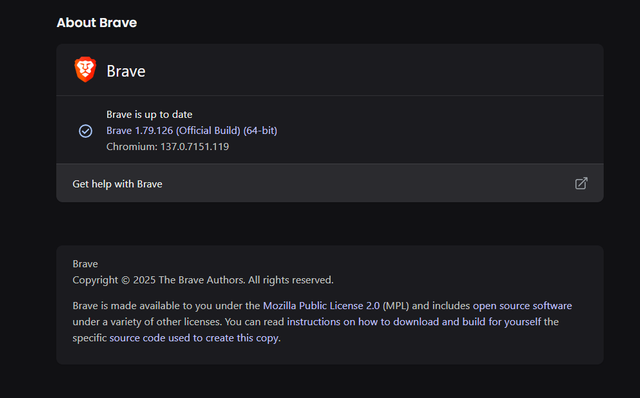Click the up-to-date checkmark circle icon

coord(85,131)
